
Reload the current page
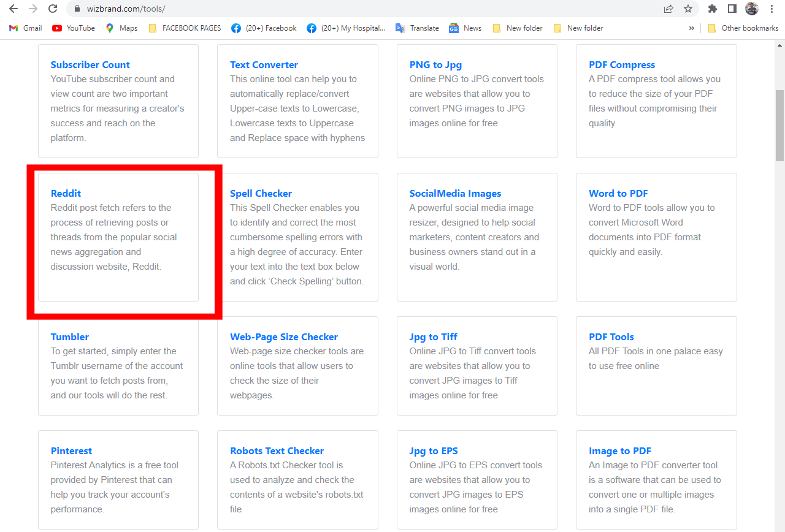pos(52,9)
